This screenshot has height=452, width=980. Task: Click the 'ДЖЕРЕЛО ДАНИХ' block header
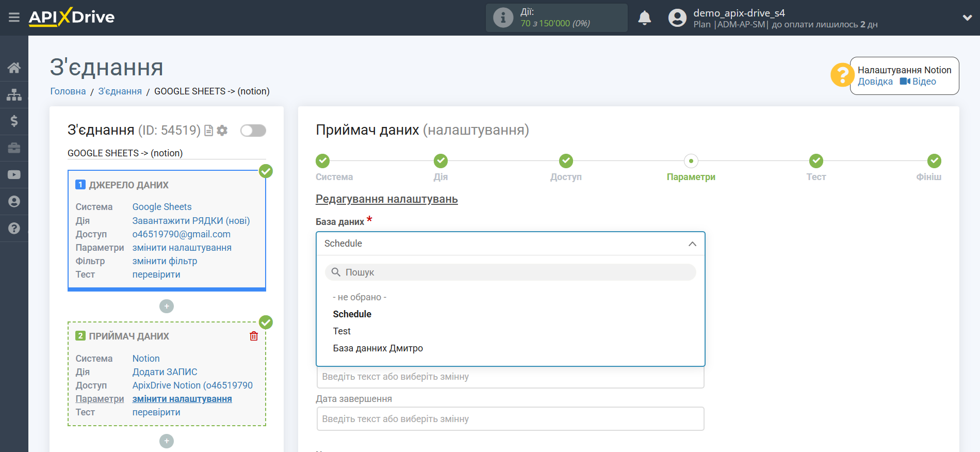(129, 185)
